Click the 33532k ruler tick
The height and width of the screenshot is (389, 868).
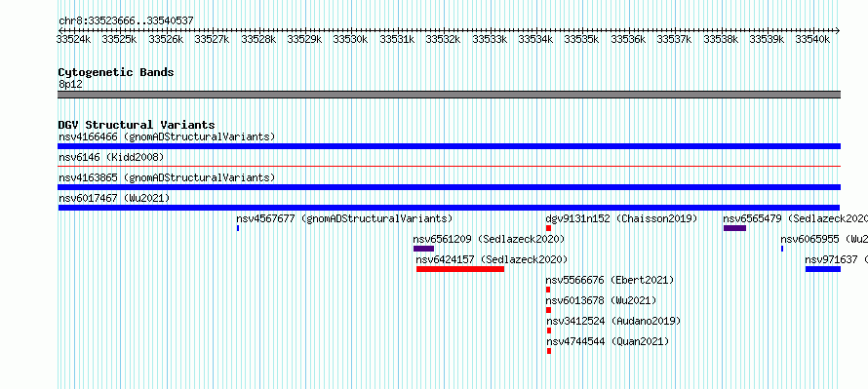[x=444, y=39]
